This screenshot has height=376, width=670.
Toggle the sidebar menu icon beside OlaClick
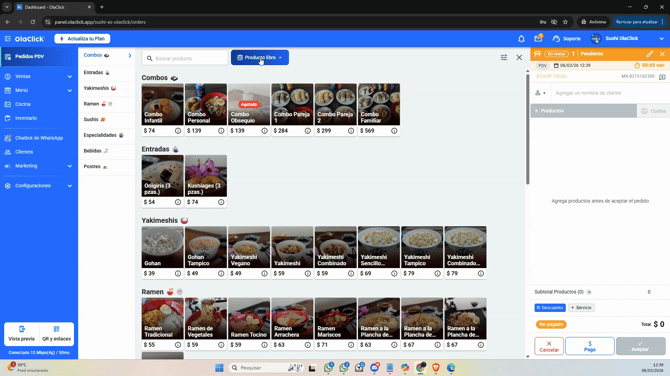coord(8,39)
